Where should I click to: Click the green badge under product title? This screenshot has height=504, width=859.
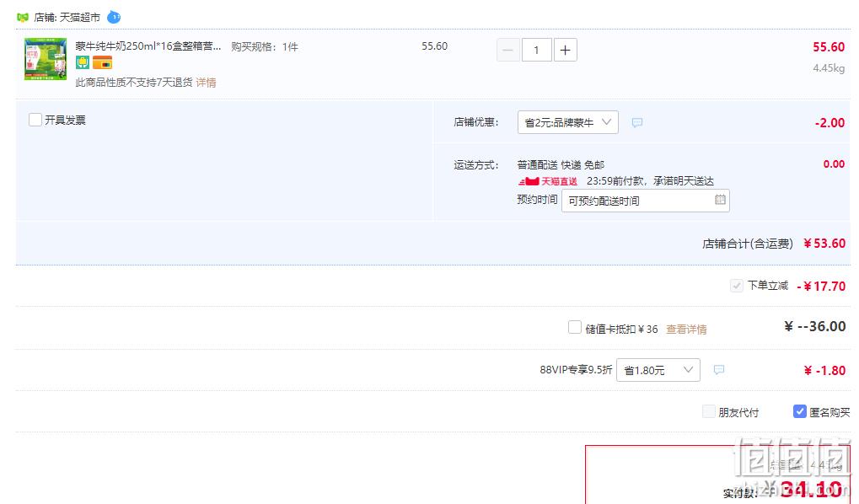tap(83, 62)
